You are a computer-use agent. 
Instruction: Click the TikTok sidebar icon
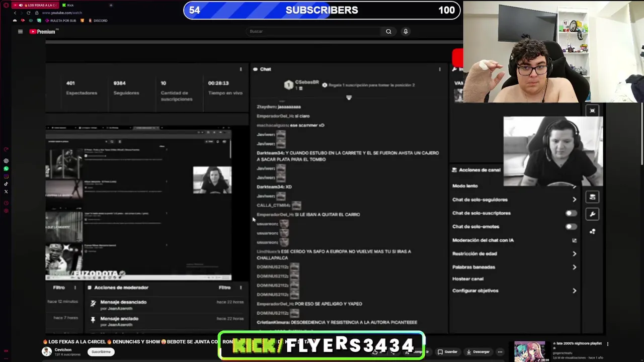pyautogui.click(x=6, y=184)
